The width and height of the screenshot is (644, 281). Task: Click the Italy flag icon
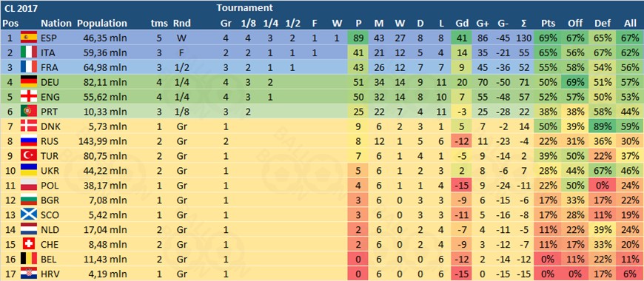(29, 53)
